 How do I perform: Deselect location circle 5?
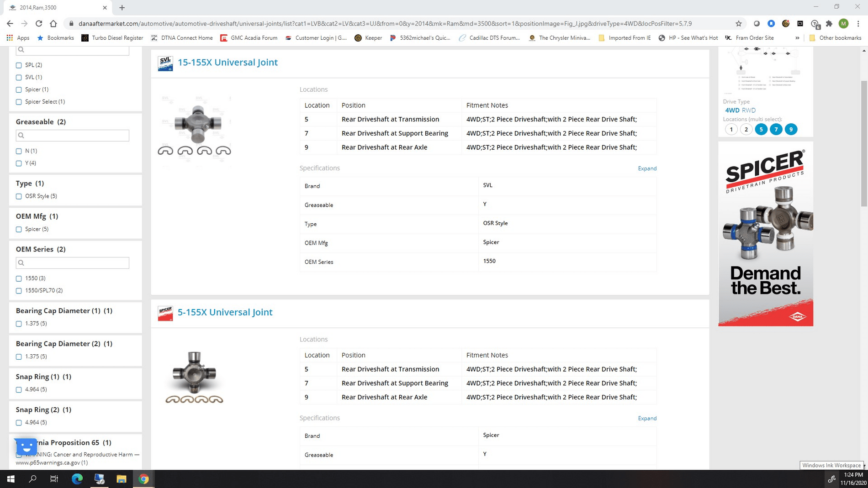click(761, 129)
